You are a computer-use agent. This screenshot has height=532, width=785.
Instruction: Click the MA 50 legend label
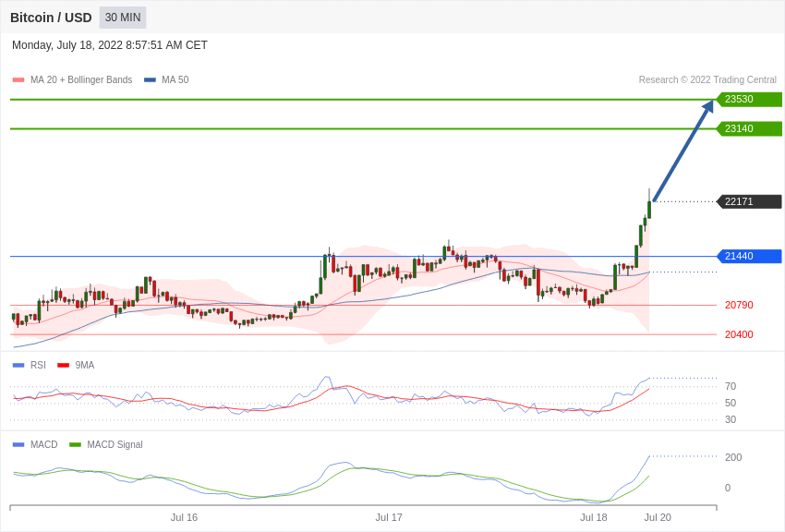(x=175, y=79)
